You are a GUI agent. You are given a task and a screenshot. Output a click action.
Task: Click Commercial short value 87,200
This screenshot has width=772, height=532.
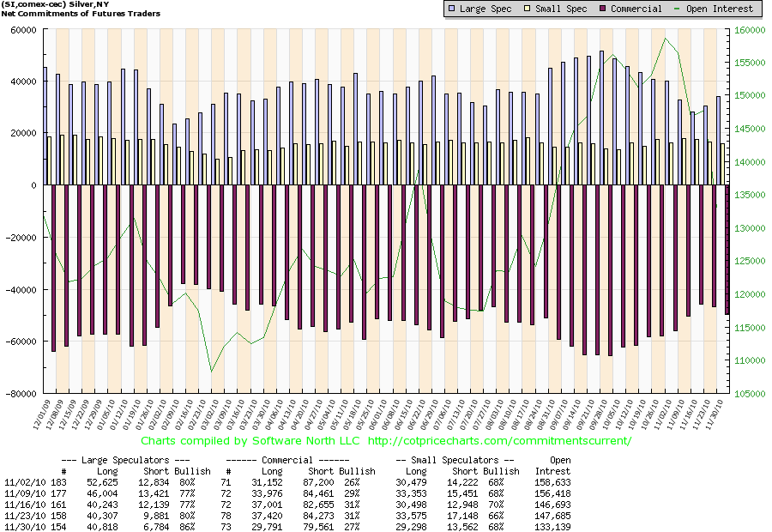[318, 483]
